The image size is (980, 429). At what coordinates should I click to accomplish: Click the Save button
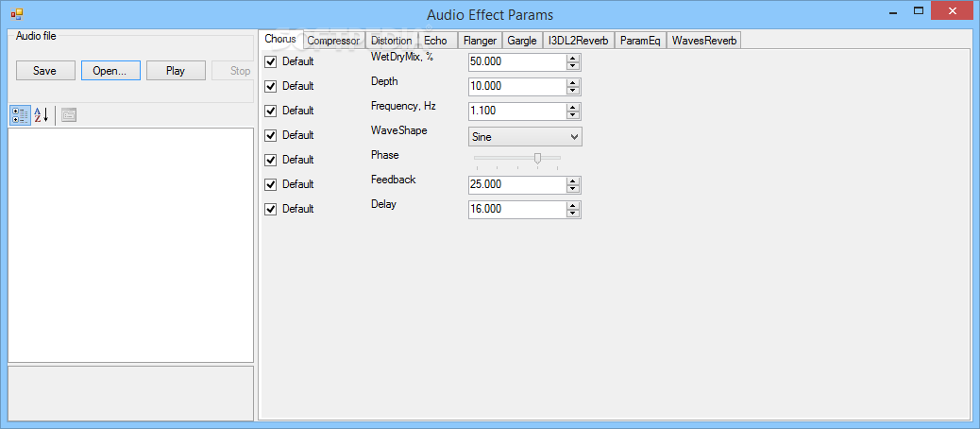tap(45, 71)
